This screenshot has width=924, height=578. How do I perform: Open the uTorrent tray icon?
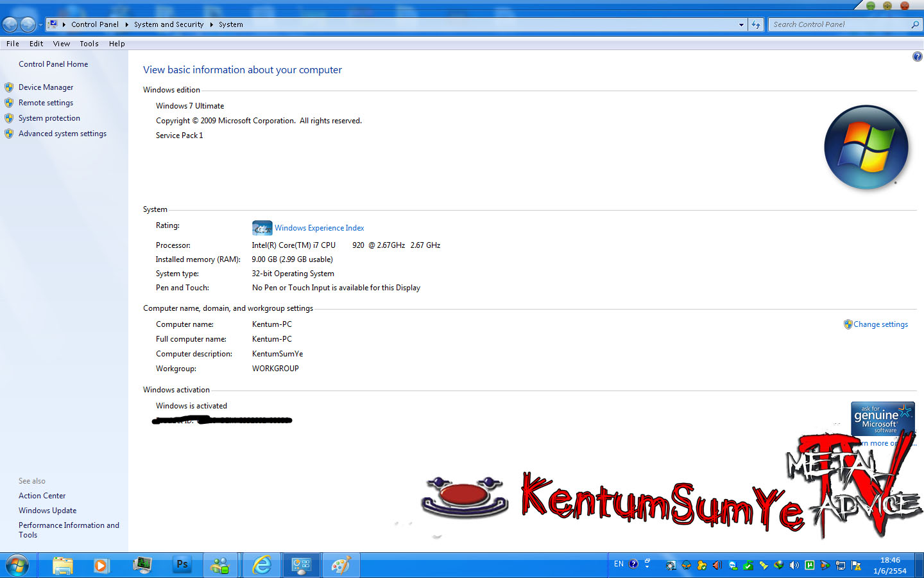(x=810, y=565)
